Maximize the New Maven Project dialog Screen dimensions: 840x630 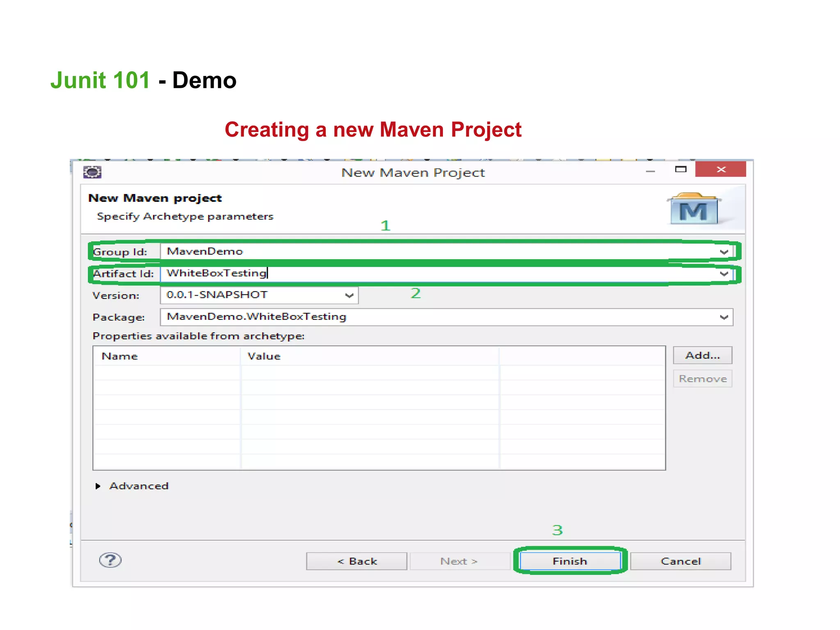tap(681, 169)
